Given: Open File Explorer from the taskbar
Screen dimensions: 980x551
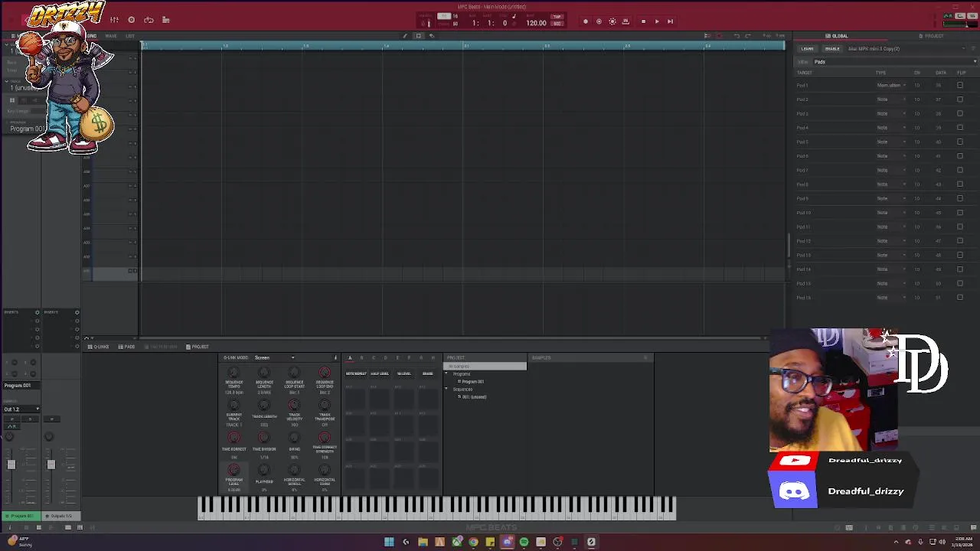Looking at the screenshot, I should [x=423, y=542].
